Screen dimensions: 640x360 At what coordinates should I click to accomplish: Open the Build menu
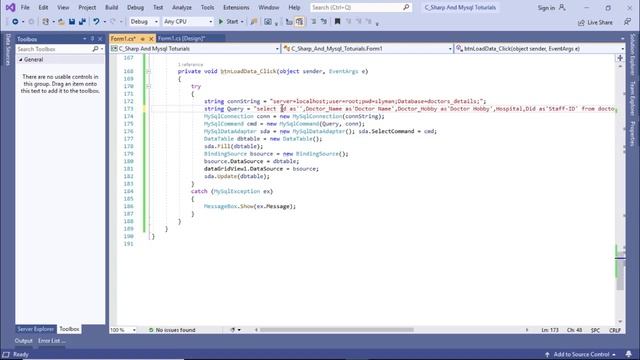[x=111, y=7]
